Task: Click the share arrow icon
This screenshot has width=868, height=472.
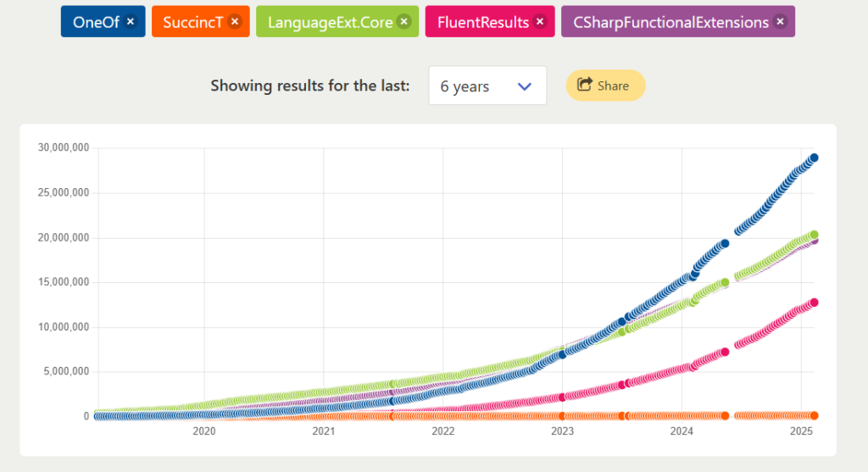Action: coord(585,85)
